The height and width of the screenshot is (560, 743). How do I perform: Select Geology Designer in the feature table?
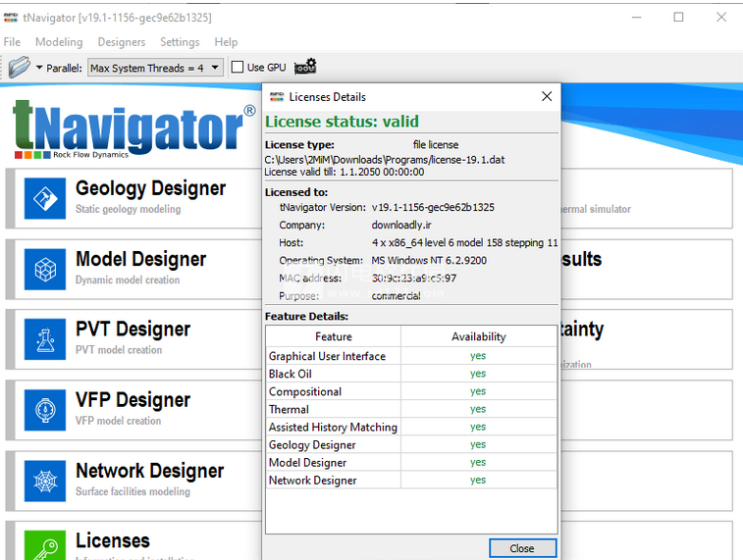point(411,444)
